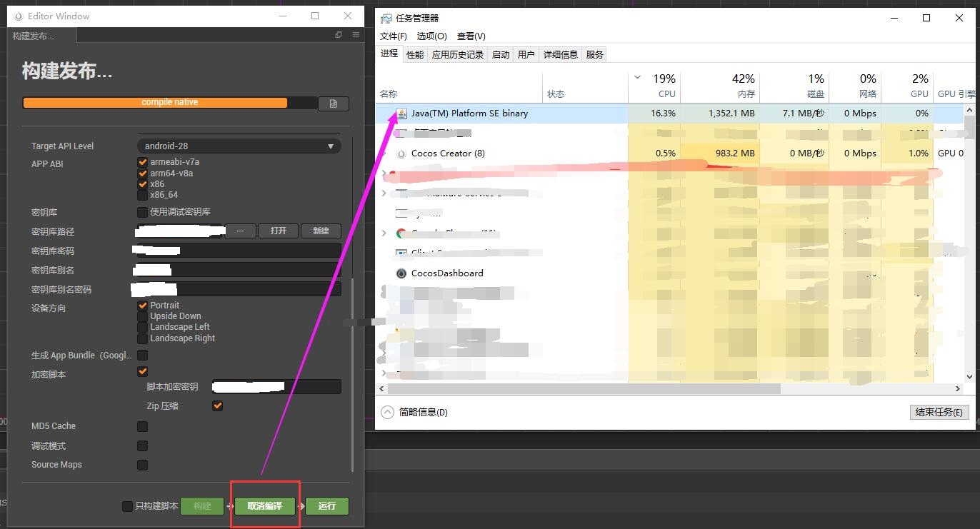Select the 构建发布... panel tab
980x529 pixels.
click(41, 36)
